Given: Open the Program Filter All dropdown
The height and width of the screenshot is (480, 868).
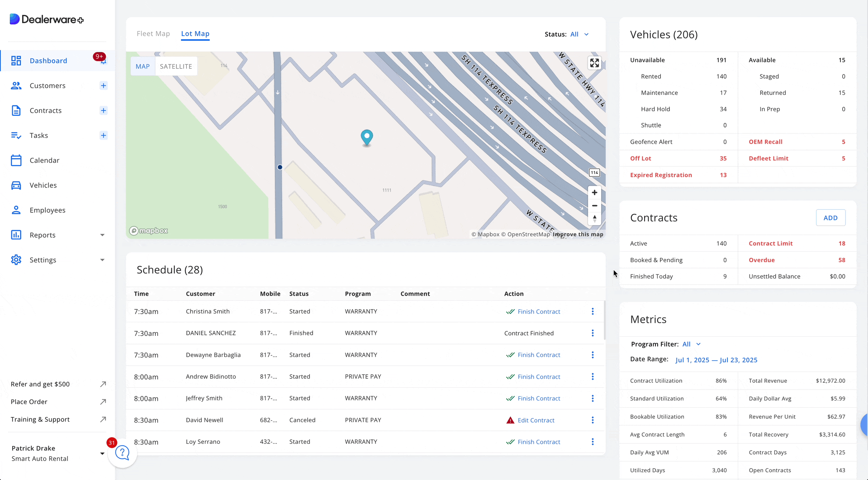Looking at the screenshot, I should [x=692, y=344].
